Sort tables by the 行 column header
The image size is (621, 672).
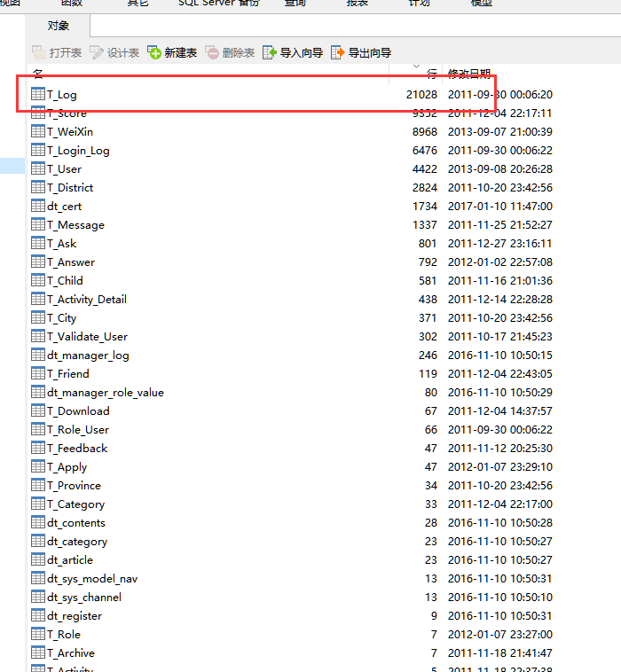[x=431, y=73]
